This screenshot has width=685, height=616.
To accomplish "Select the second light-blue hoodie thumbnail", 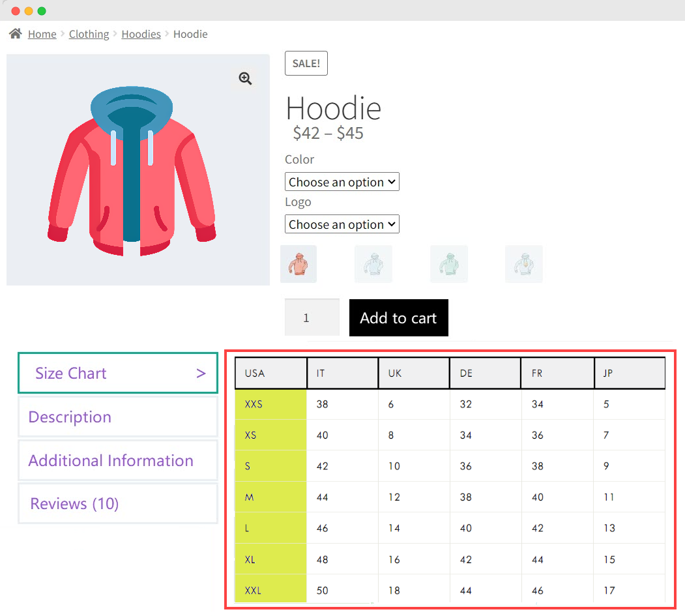I will tap(373, 264).
